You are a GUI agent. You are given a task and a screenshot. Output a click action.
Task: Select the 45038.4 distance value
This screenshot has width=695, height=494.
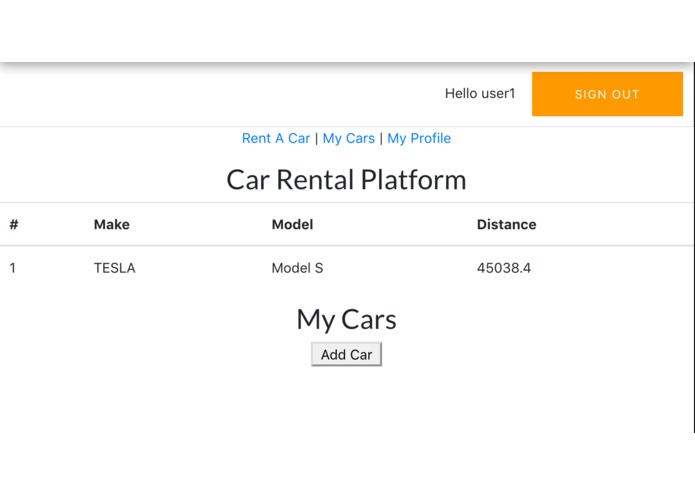[x=504, y=268]
